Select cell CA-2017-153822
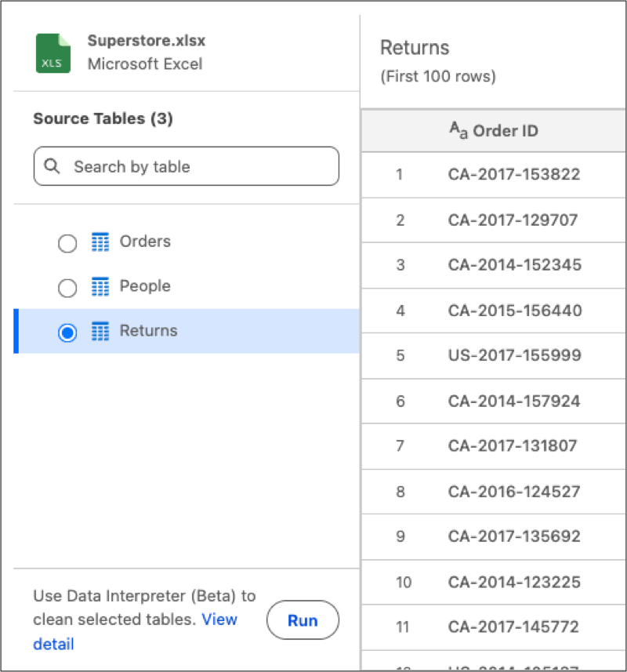The width and height of the screenshot is (627, 672). 514,174
